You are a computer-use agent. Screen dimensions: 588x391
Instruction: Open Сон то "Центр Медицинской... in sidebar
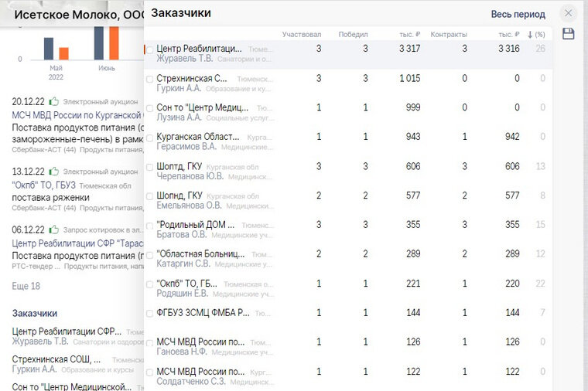coord(72,386)
